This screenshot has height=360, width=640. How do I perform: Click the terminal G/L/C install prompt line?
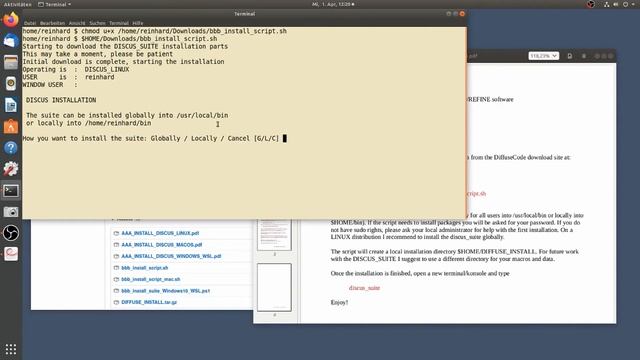[154, 138]
